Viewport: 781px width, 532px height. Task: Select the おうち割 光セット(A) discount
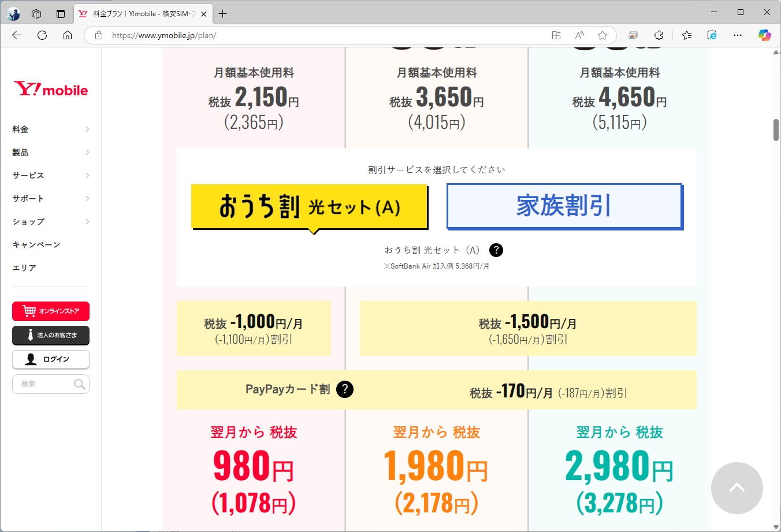(310, 207)
